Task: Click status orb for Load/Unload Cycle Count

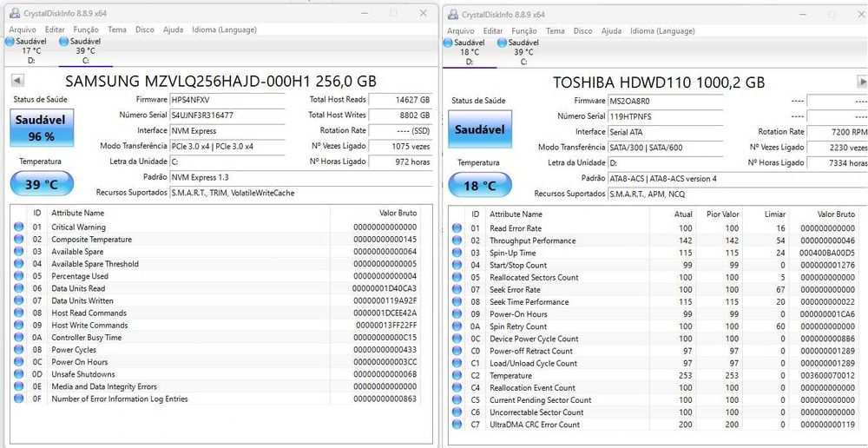Action: click(x=457, y=363)
